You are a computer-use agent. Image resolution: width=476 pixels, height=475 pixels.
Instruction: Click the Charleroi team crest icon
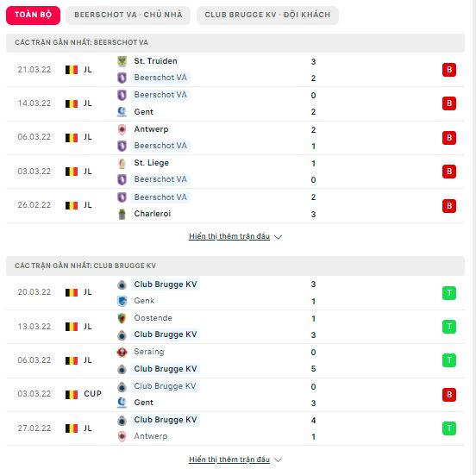point(122,214)
